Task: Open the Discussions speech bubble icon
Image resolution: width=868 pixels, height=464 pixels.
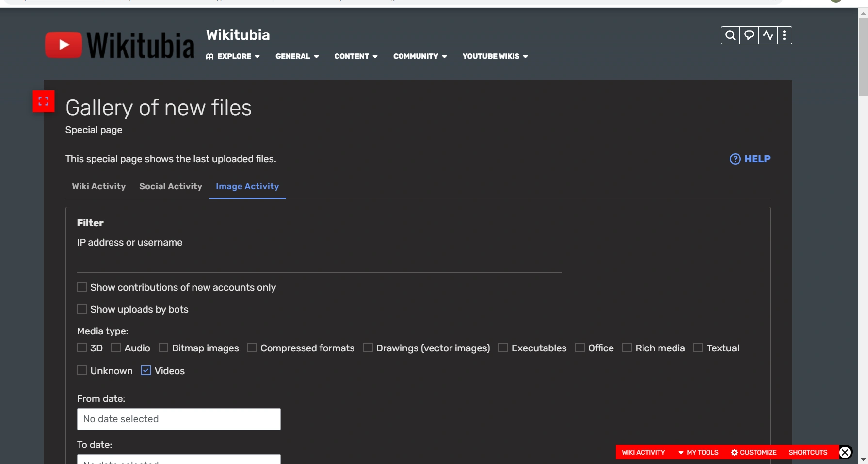Action: [748, 35]
